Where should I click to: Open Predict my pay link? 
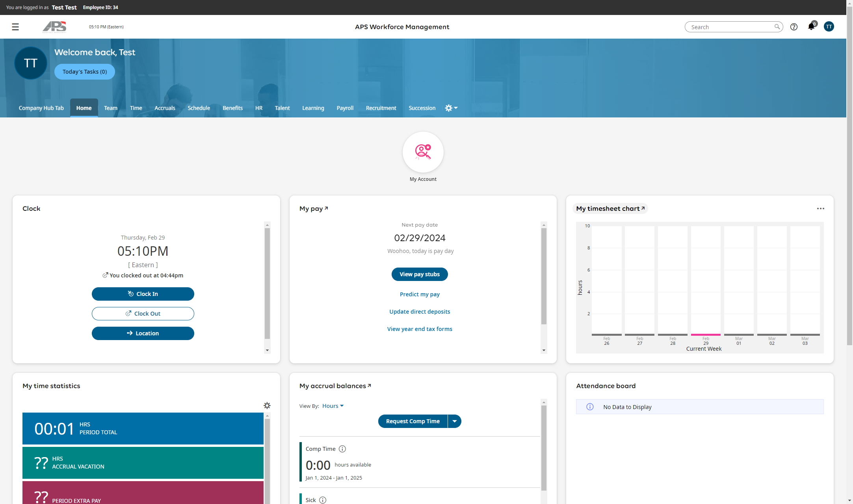point(420,294)
